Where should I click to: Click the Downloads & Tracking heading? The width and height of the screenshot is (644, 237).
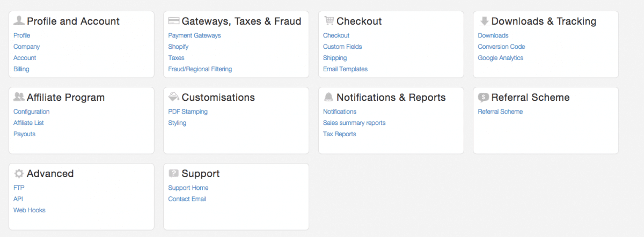point(544,21)
